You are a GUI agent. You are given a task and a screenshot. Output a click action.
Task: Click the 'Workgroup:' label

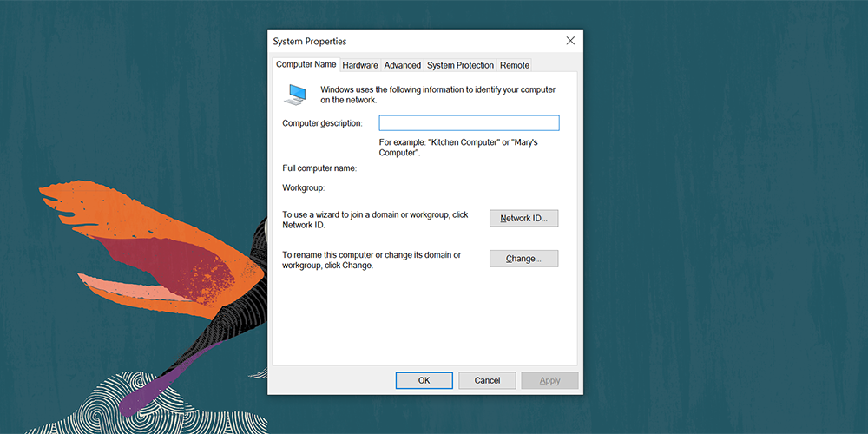click(303, 188)
